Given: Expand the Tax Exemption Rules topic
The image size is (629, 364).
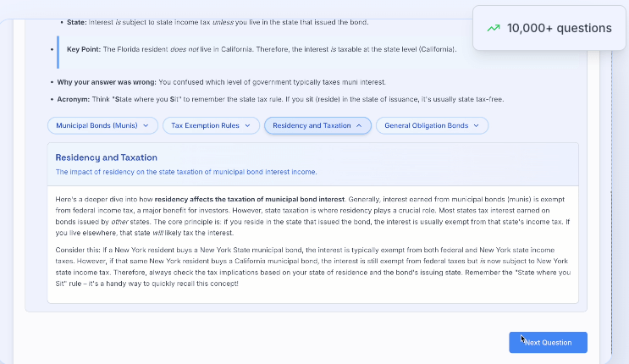Looking at the screenshot, I should click(210, 125).
